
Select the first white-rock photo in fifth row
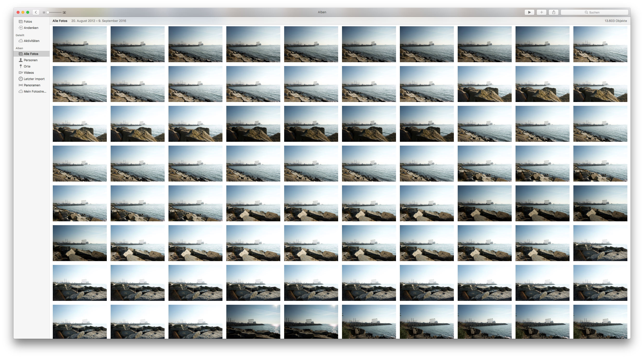click(x=253, y=203)
